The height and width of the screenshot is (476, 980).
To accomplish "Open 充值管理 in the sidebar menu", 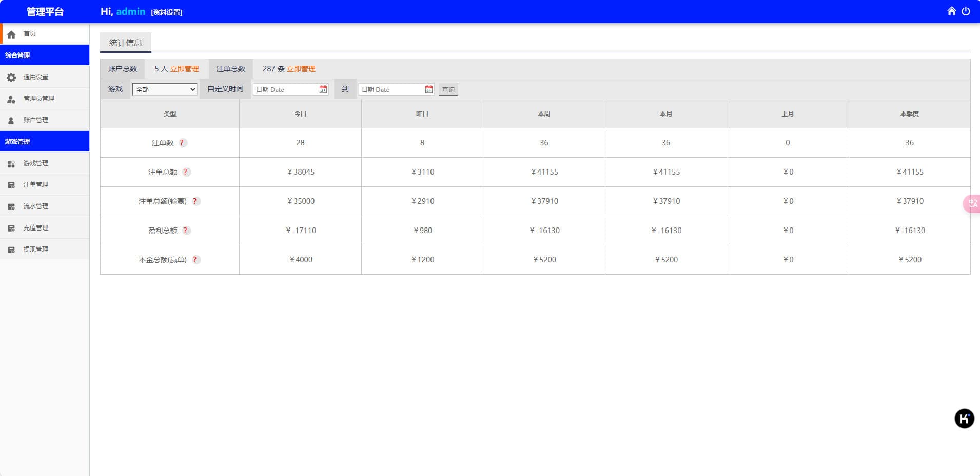I will coord(35,228).
